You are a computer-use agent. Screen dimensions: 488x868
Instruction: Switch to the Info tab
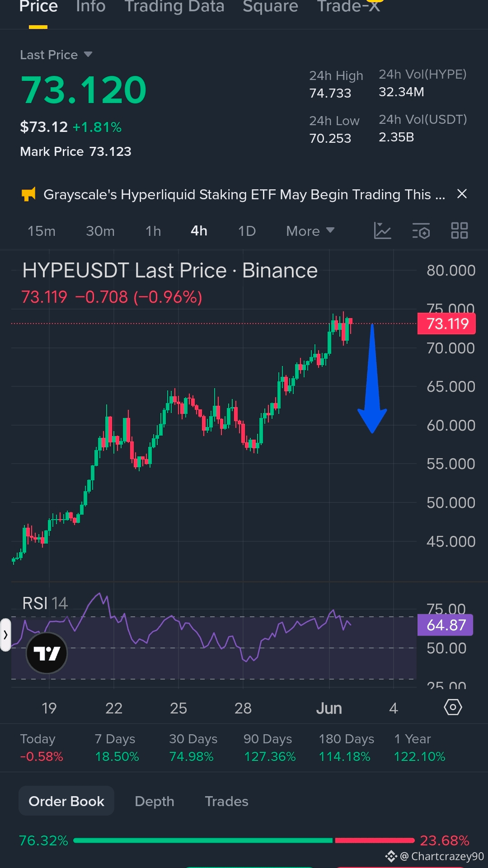[91, 7]
